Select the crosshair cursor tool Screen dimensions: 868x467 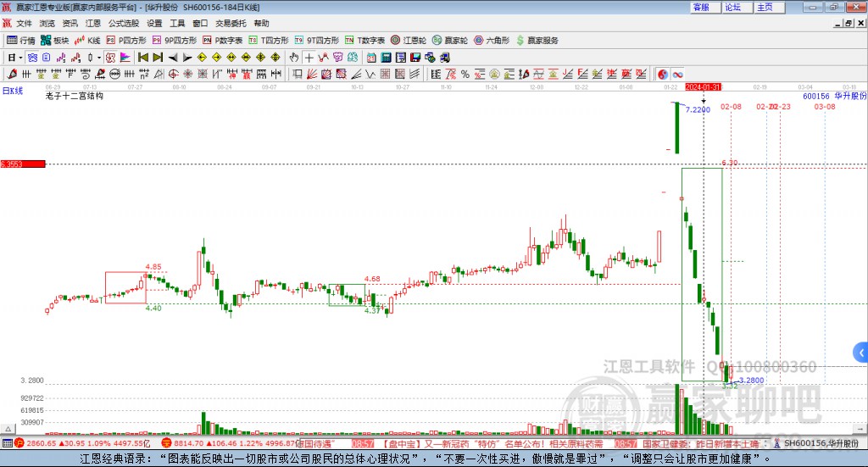tap(309, 58)
